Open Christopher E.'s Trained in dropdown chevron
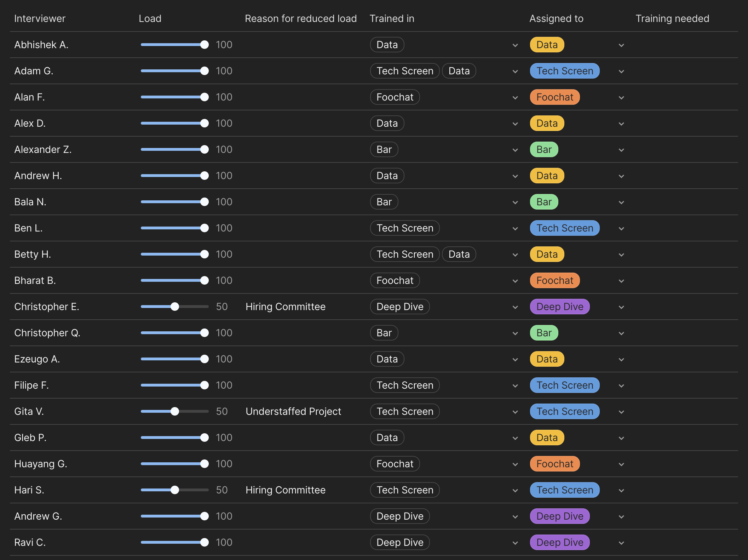Viewport: 748px width, 560px height. coord(515,307)
